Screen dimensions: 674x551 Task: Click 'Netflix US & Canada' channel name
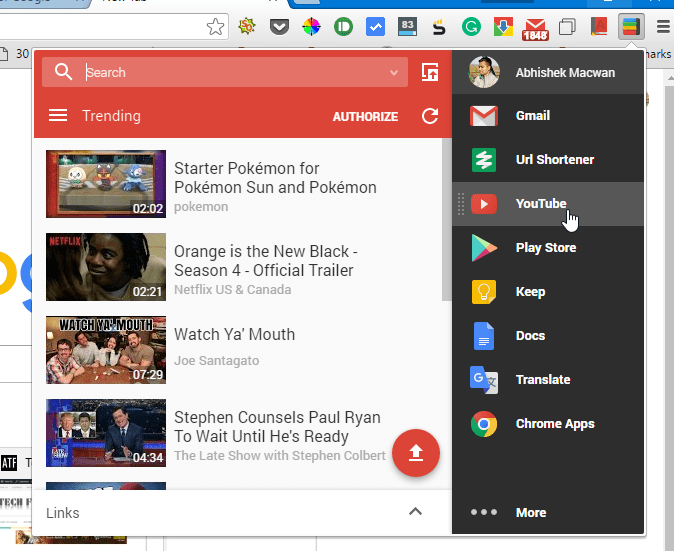(233, 290)
